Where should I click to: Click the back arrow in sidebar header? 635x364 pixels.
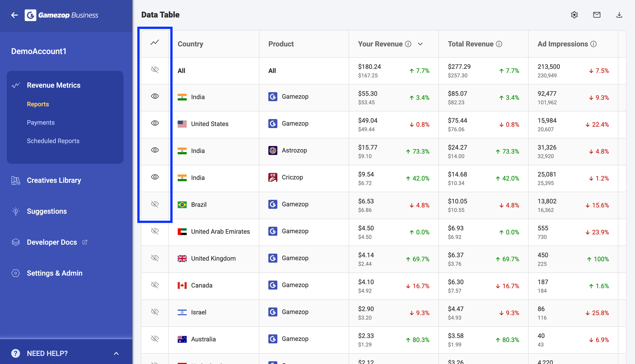coord(14,15)
